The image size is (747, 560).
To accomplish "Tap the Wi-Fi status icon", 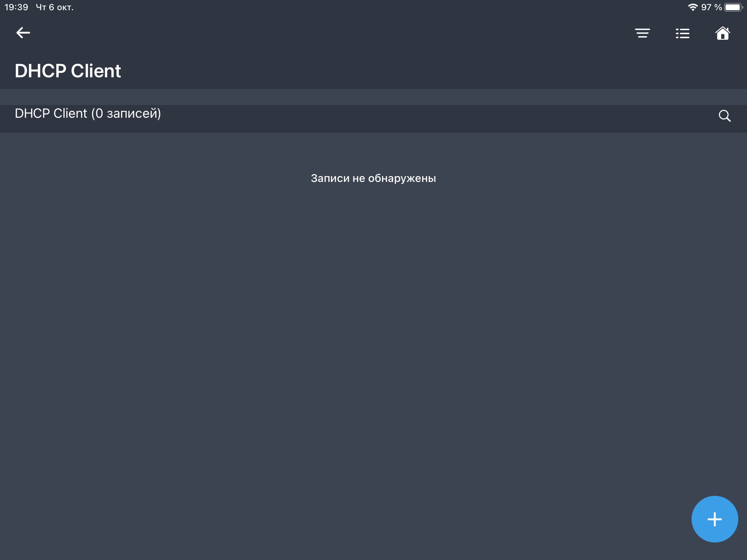I will pyautogui.click(x=693, y=7).
